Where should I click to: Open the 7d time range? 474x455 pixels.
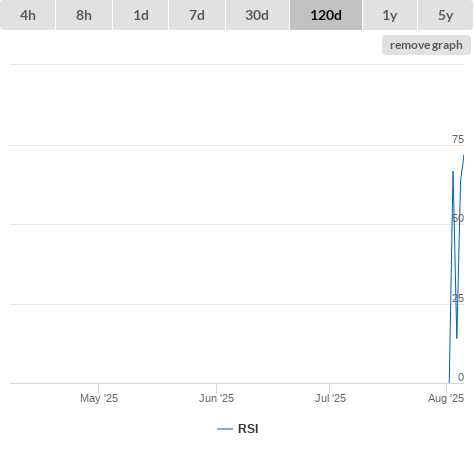197,15
